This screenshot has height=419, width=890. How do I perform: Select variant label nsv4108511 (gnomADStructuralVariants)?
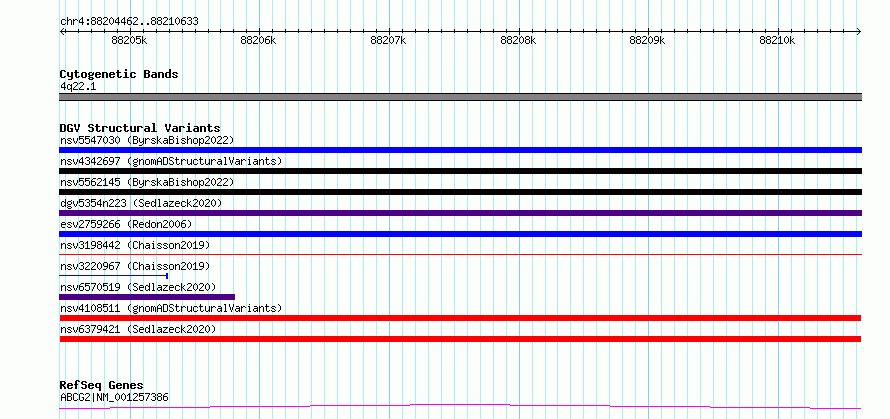pos(171,308)
